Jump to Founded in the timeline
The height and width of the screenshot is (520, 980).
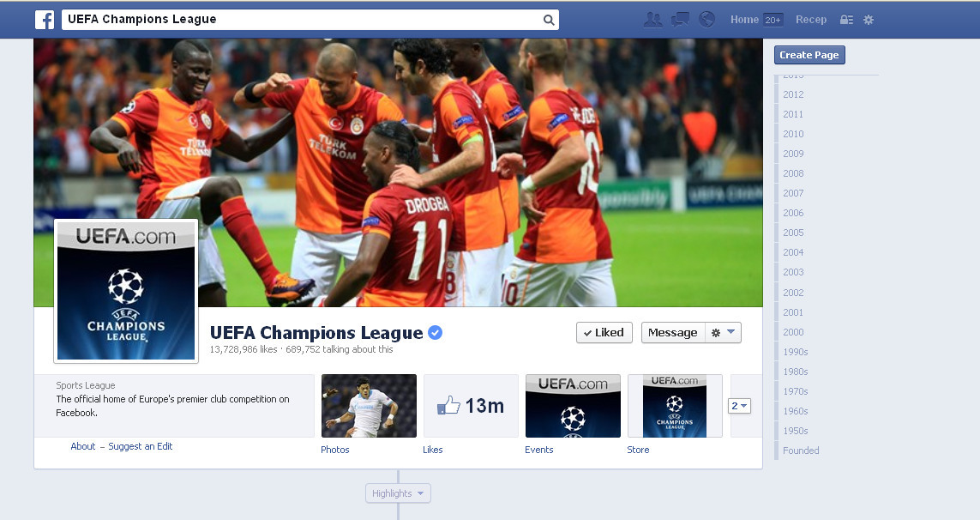pyautogui.click(x=801, y=450)
